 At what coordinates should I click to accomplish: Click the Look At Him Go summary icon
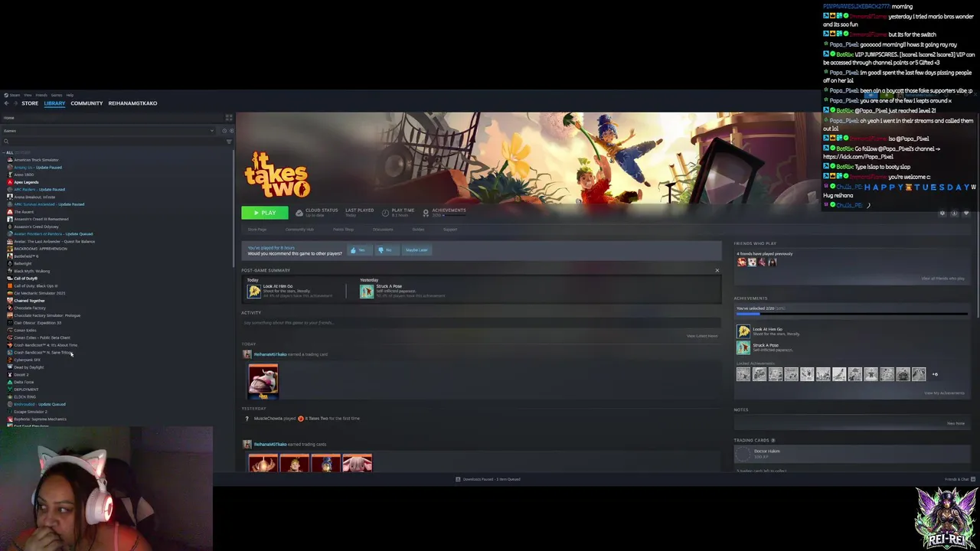[254, 291]
